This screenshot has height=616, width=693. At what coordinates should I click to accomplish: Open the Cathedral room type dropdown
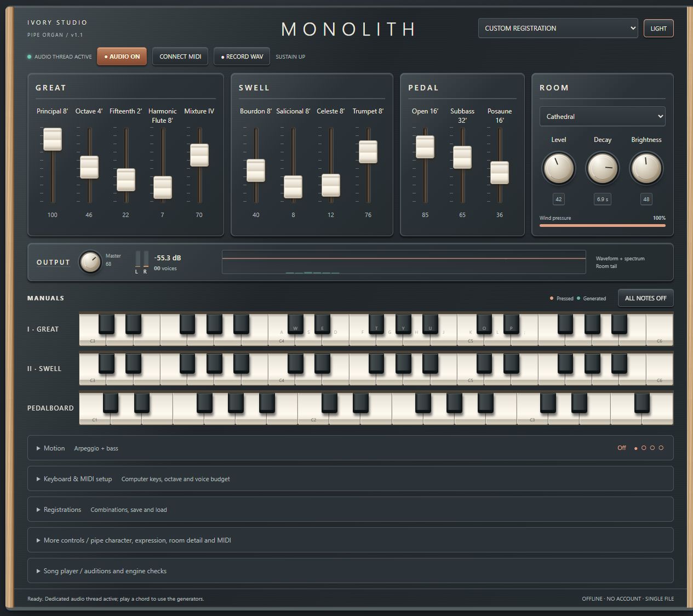coord(603,116)
